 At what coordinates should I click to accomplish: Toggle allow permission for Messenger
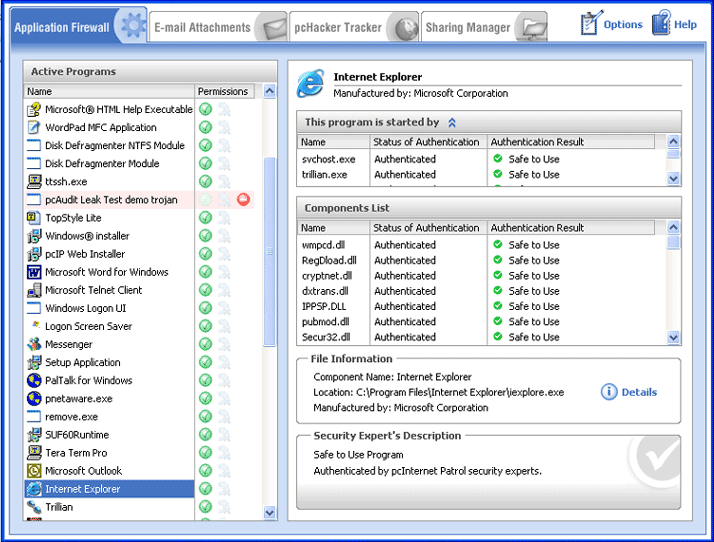click(x=206, y=344)
